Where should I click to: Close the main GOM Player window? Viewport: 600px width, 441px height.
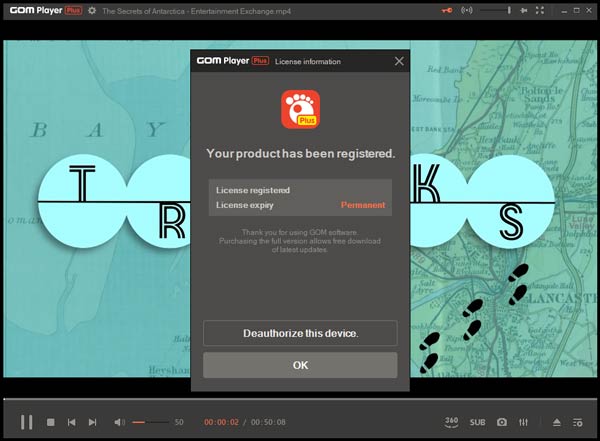click(x=589, y=10)
